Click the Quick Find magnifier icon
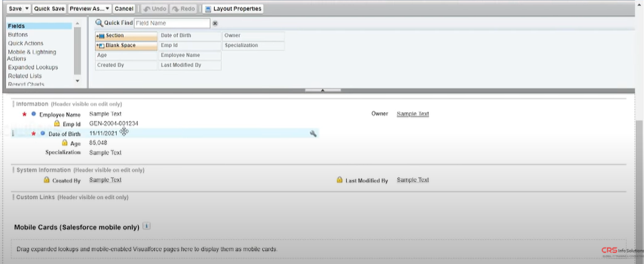Viewport: 644px width, 264px height. tap(99, 23)
